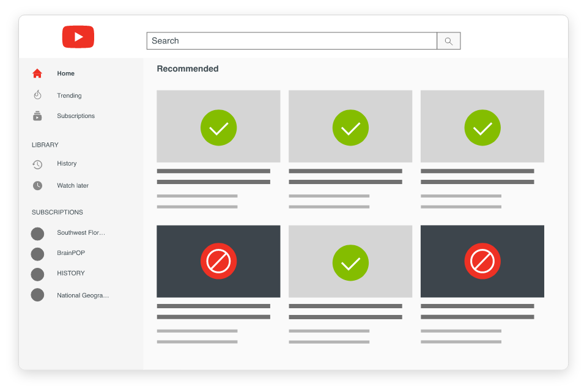Open last bottom-row dark blocked video thumbnail
The height and width of the screenshot is (392, 587).
pos(482,261)
